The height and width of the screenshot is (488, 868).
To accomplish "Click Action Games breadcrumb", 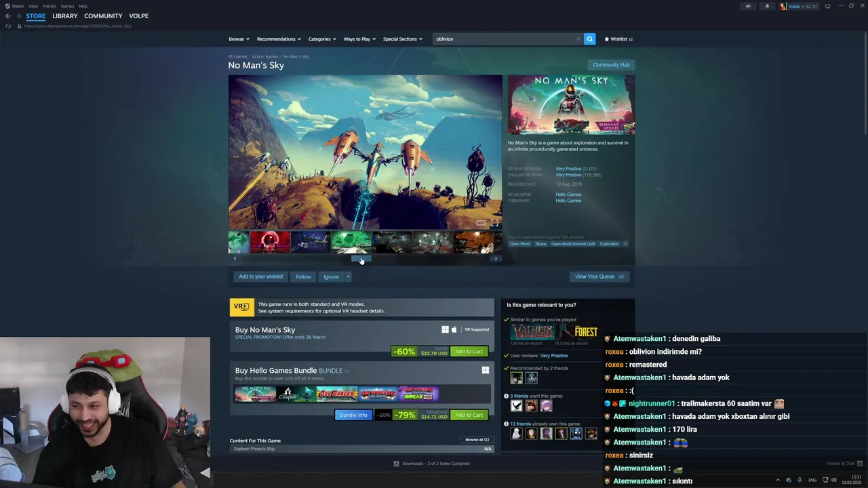I will pos(265,56).
